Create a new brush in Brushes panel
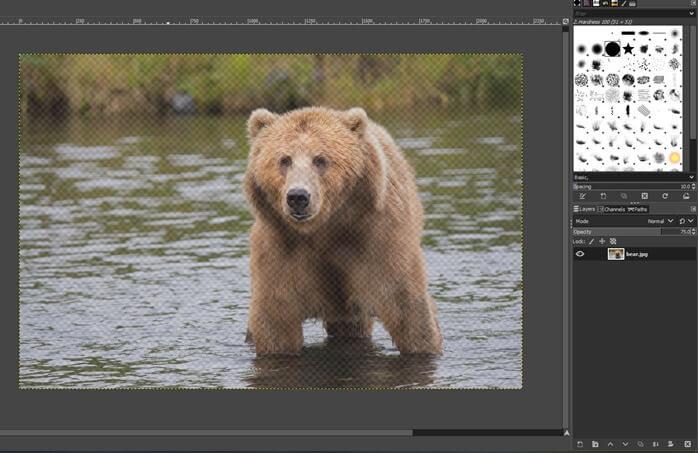The width and height of the screenshot is (698, 453). [603, 196]
